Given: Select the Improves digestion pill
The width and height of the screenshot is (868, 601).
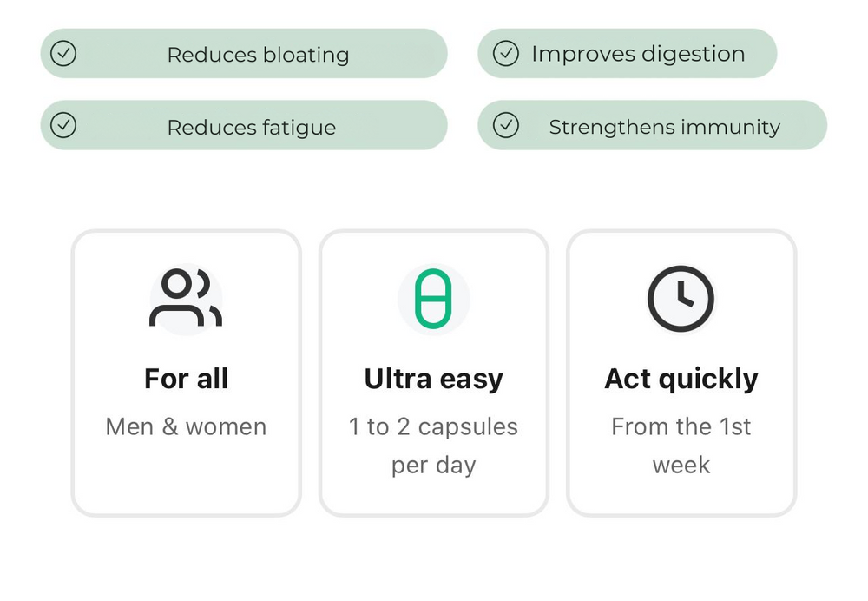Looking at the screenshot, I should (628, 53).
